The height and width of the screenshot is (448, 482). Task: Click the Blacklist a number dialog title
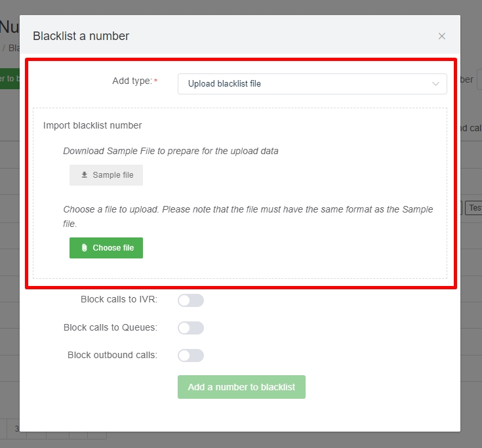pyautogui.click(x=81, y=36)
